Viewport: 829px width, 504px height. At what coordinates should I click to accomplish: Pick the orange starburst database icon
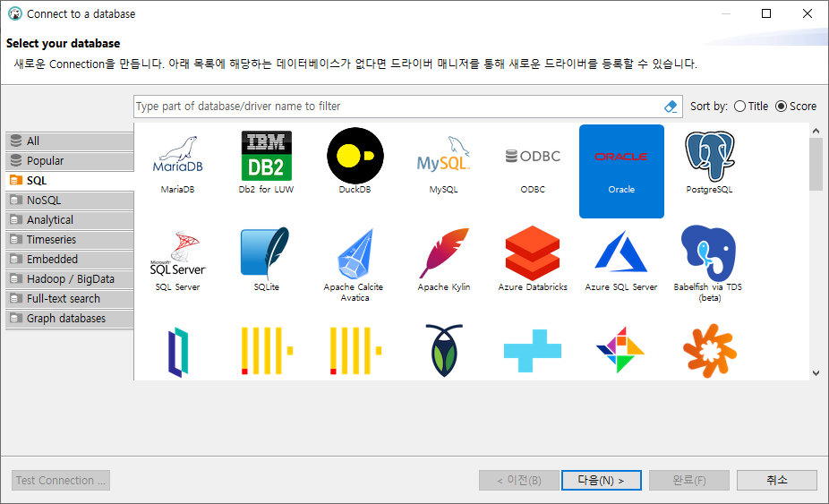pyautogui.click(x=709, y=351)
